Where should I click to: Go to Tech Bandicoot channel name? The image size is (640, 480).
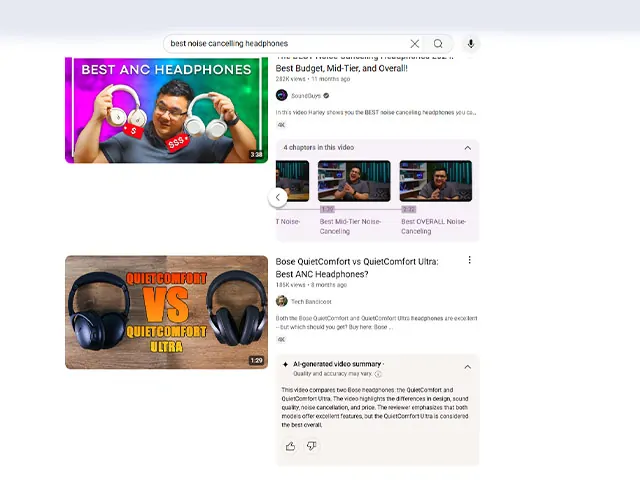(312, 301)
